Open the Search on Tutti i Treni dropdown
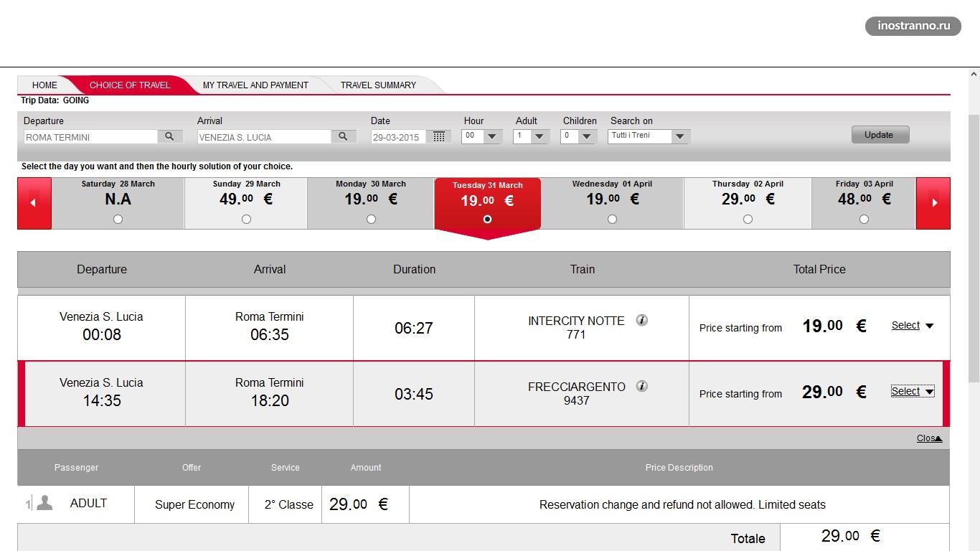Viewport: 980px width, 551px height. pyautogui.click(x=680, y=136)
